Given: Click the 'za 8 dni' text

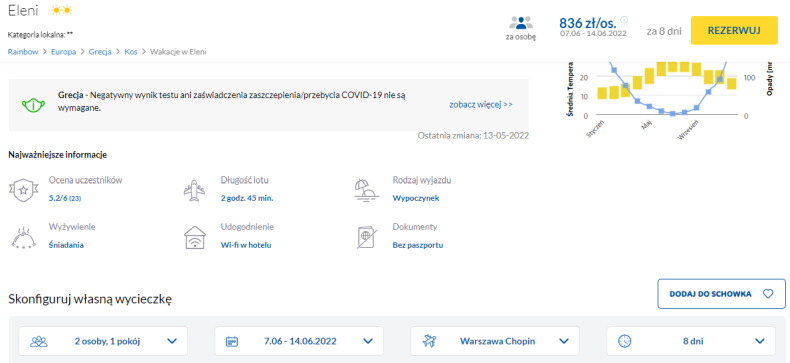Looking at the screenshot, I should [664, 31].
